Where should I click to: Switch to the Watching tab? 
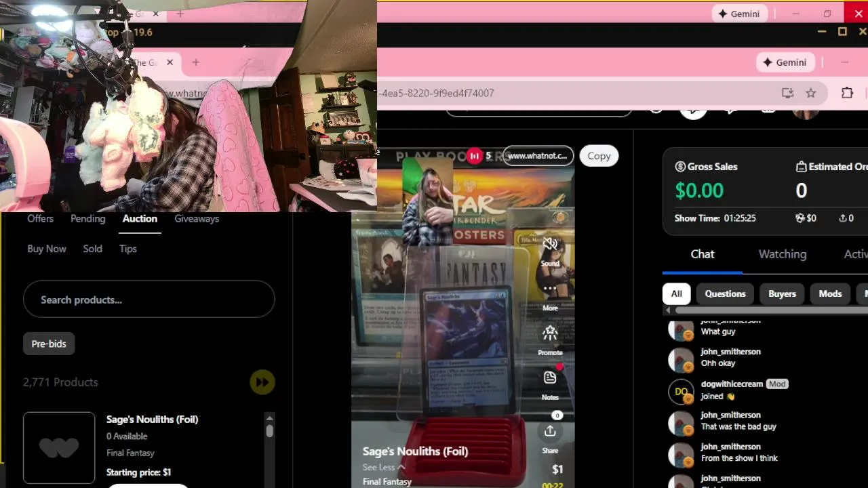coord(783,254)
